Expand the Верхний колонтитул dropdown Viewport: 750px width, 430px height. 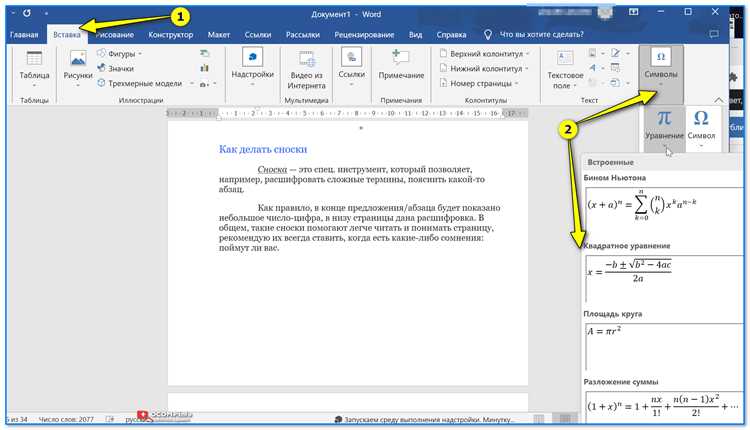528,54
